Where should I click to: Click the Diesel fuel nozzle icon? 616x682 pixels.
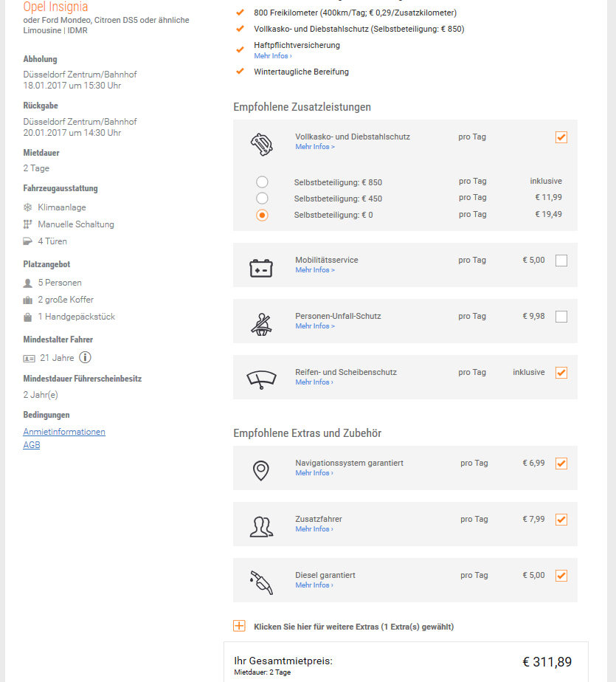(x=261, y=582)
